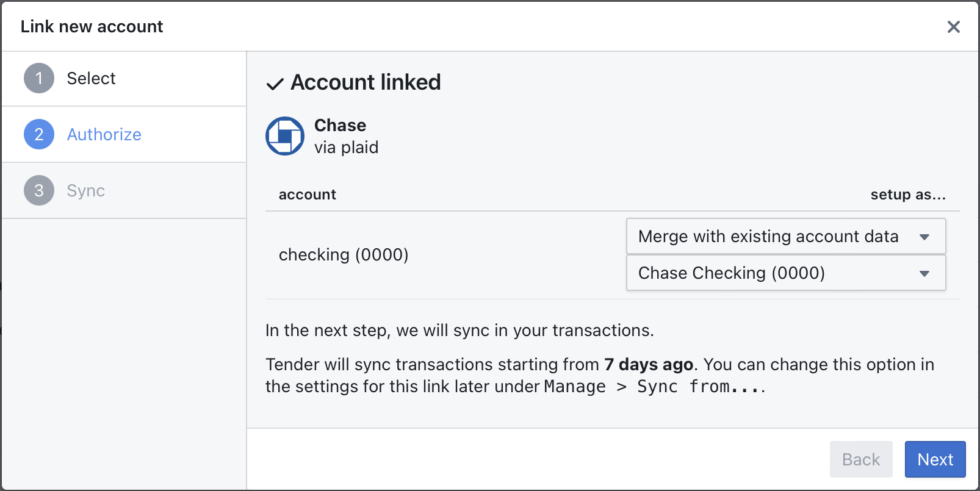
Task: Click the dialog close X icon
Action: click(954, 26)
